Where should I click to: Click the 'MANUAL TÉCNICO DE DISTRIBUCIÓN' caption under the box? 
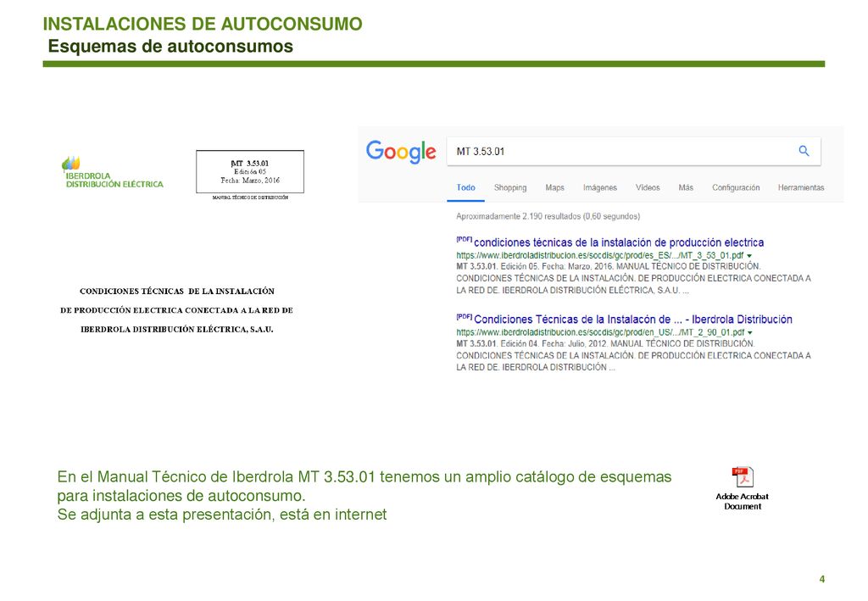[250, 198]
